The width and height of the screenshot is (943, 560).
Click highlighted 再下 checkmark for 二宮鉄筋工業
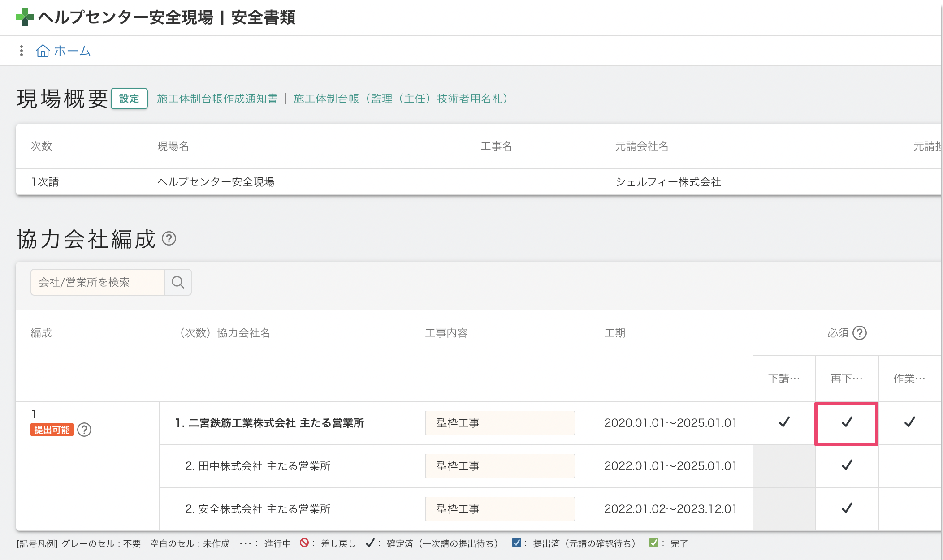[847, 422]
